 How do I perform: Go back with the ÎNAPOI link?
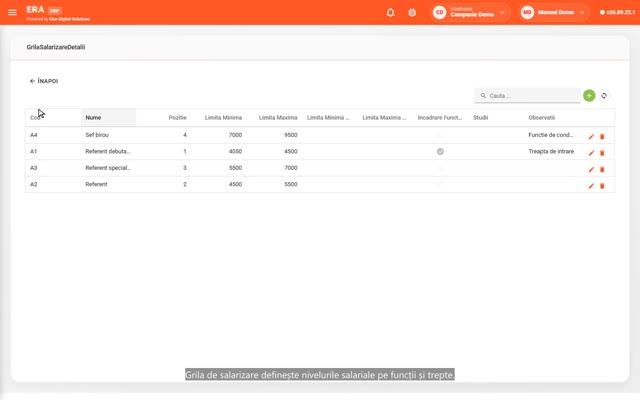tap(44, 81)
